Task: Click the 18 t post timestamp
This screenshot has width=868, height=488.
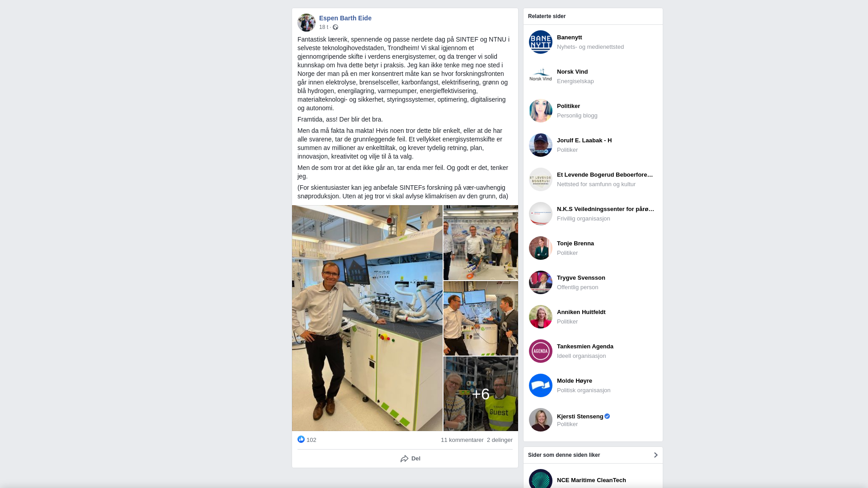Action: [x=324, y=27]
